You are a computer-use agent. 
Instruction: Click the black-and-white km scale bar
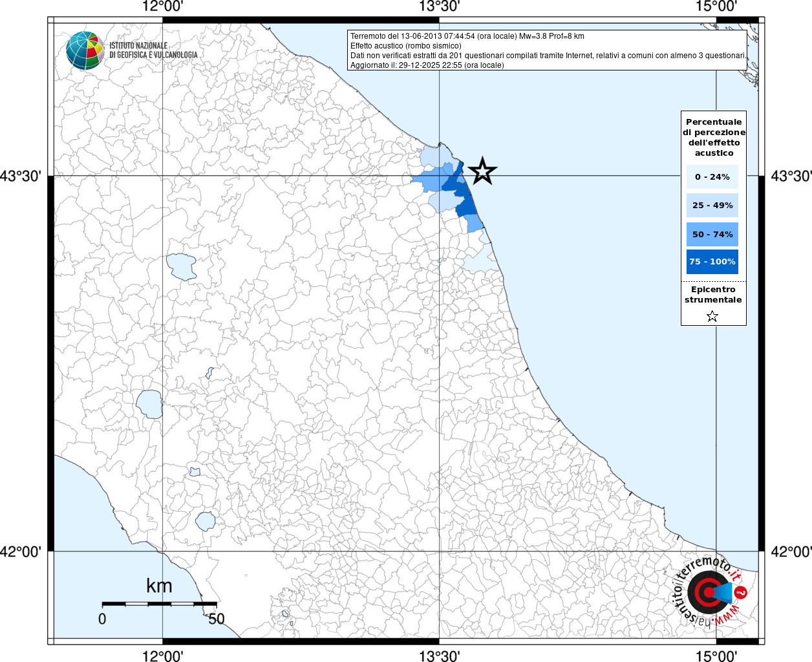(159, 604)
